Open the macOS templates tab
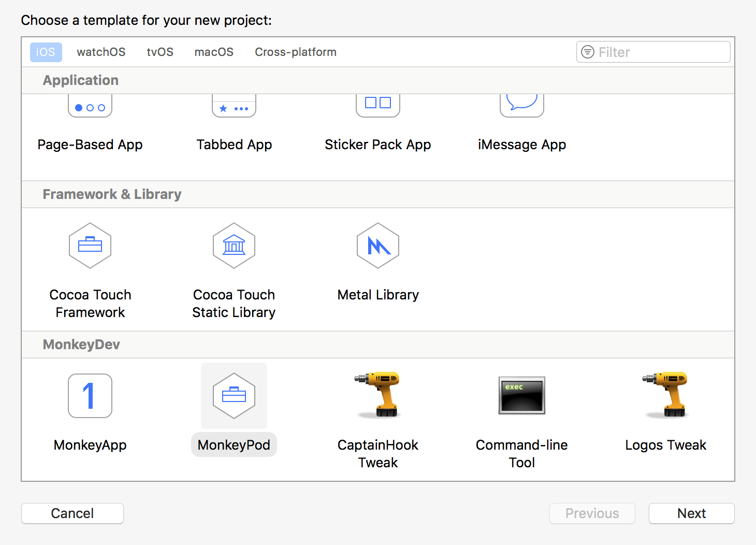Viewport: 756px width, 545px height. 214,52
